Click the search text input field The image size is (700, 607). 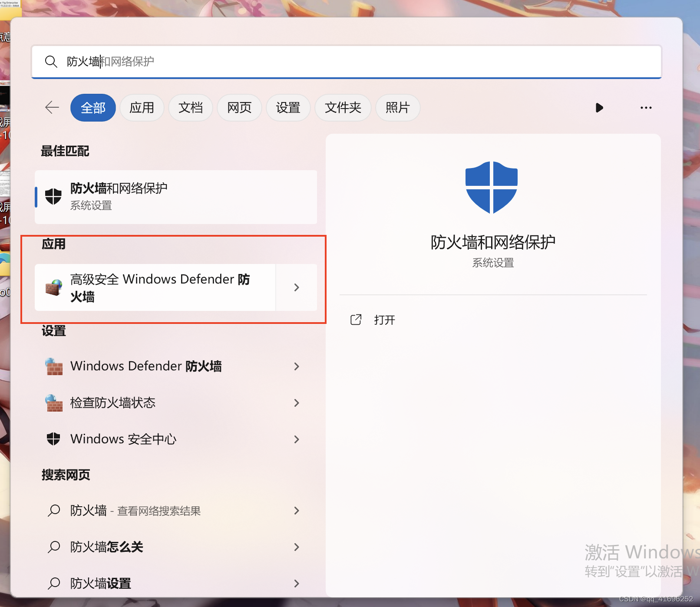pyautogui.click(x=346, y=62)
